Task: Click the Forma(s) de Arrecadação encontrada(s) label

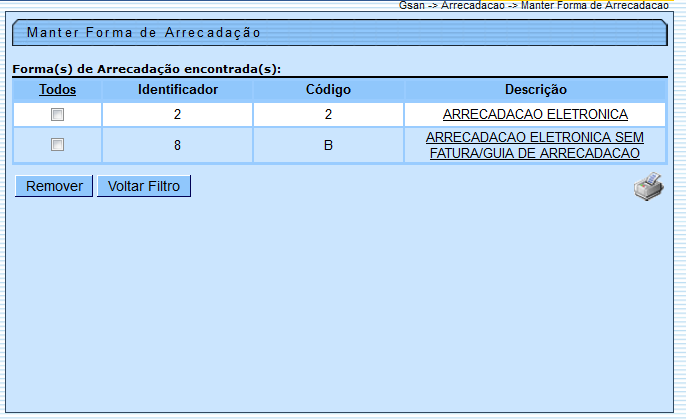Action: (x=147, y=69)
